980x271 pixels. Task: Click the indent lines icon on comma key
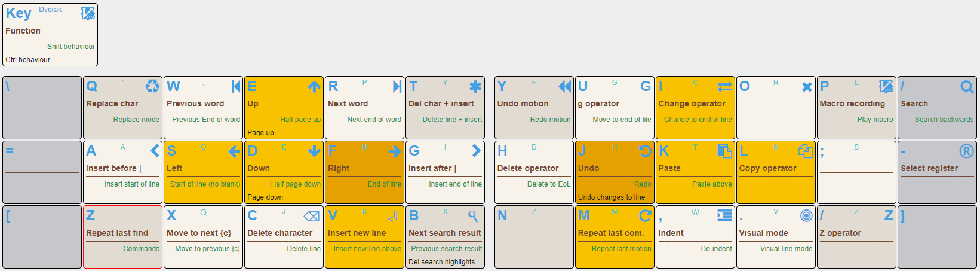[725, 215]
